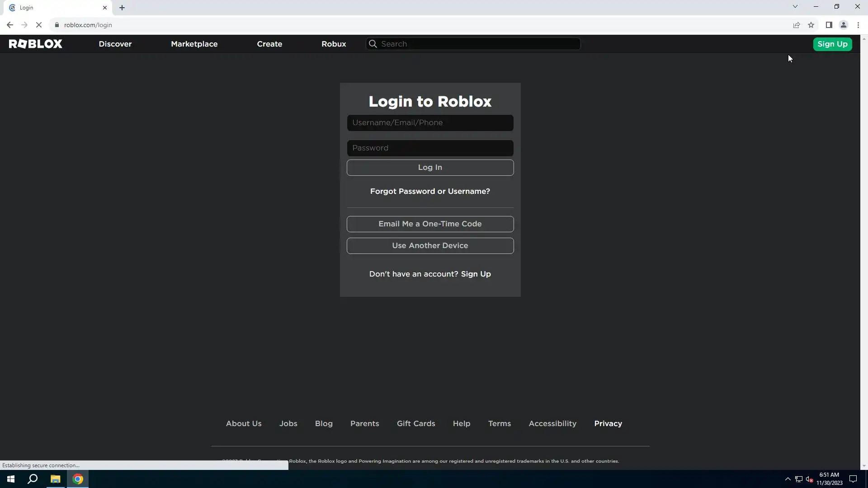Click the green Sign Up button
868x488 pixels.
point(832,44)
